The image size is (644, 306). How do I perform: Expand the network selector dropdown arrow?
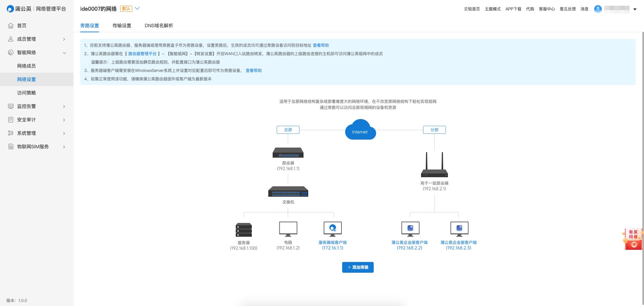(x=137, y=9)
